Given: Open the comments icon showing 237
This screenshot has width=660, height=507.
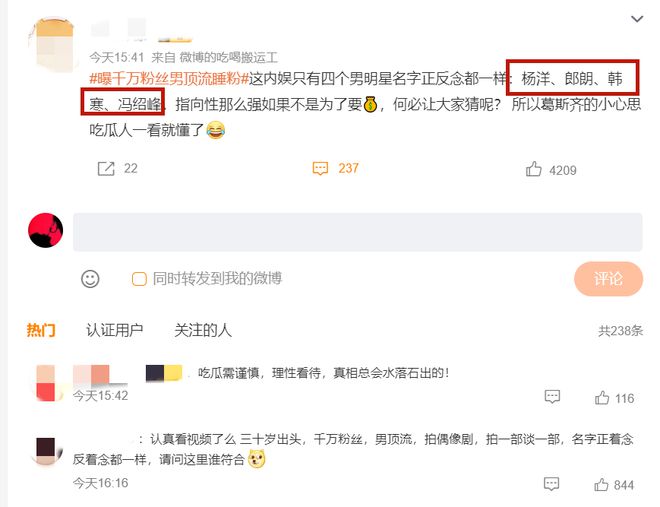Looking at the screenshot, I should [x=320, y=168].
